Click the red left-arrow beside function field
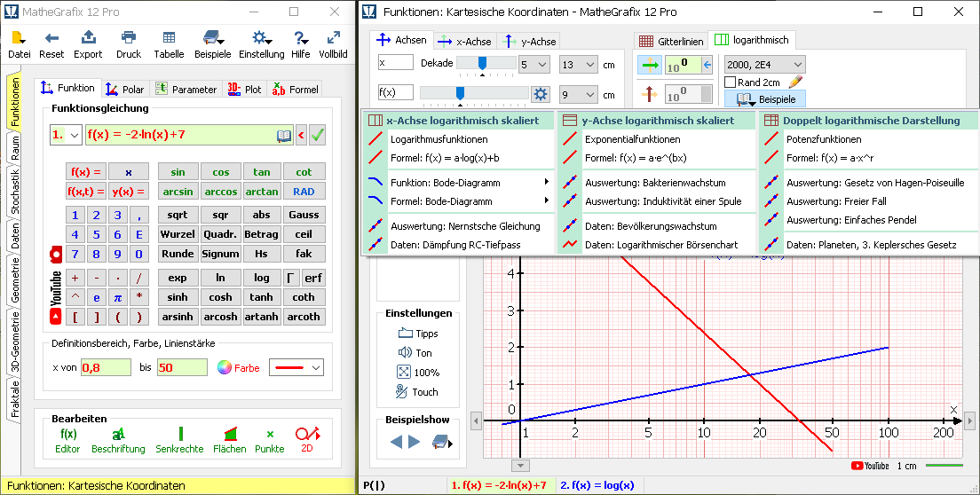Image resolution: width=980 pixels, height=495 pixels. 301,135
